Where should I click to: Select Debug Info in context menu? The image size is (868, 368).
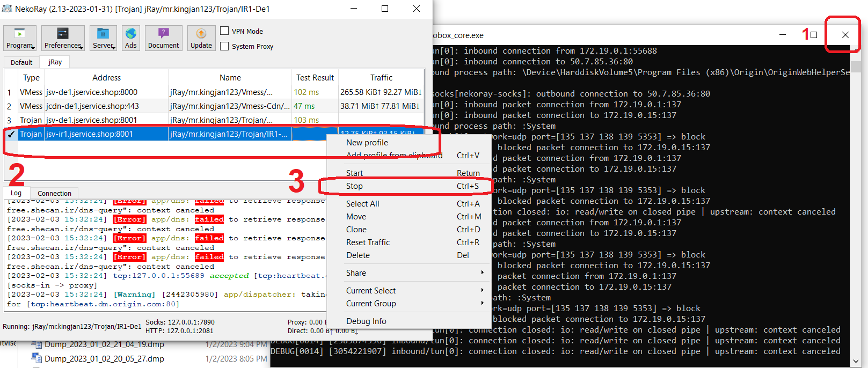[x=366, y=321]
